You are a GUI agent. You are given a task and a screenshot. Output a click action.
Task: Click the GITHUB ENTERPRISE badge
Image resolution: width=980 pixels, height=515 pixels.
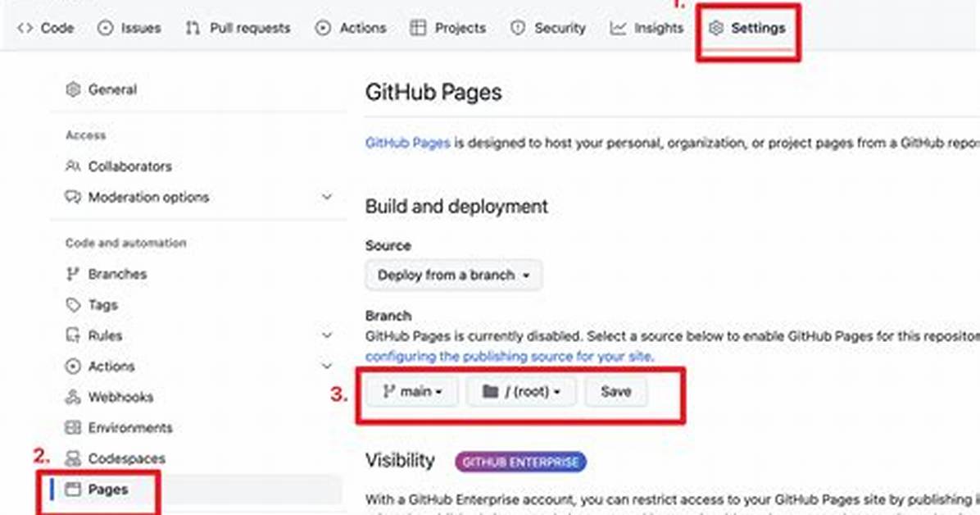[x=520, y=462]
